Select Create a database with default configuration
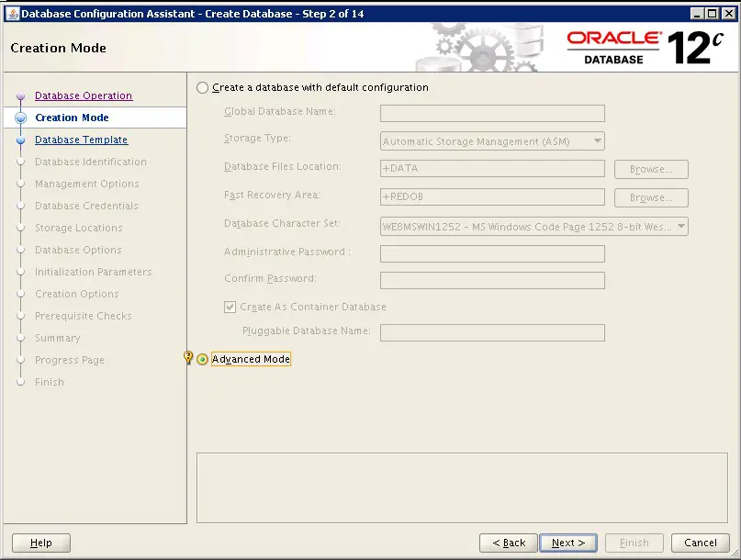741x560 pixels. point(202,88)
